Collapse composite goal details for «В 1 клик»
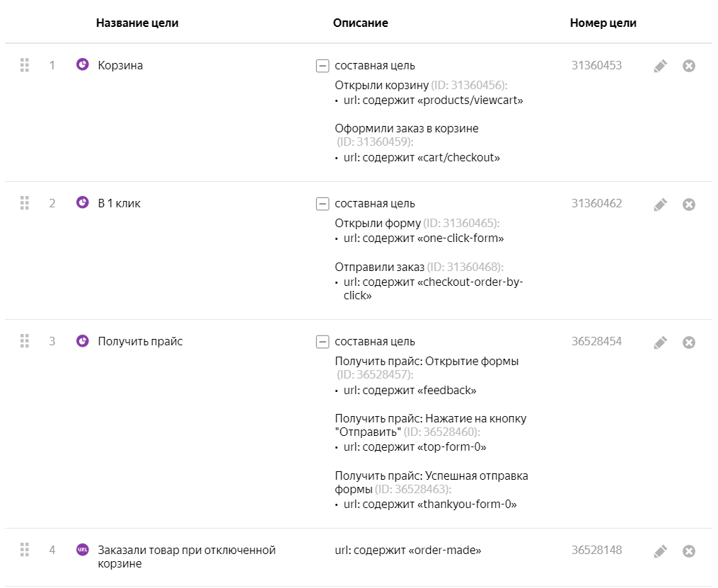Viewport: 718px width, 588px height. [322, 204]
